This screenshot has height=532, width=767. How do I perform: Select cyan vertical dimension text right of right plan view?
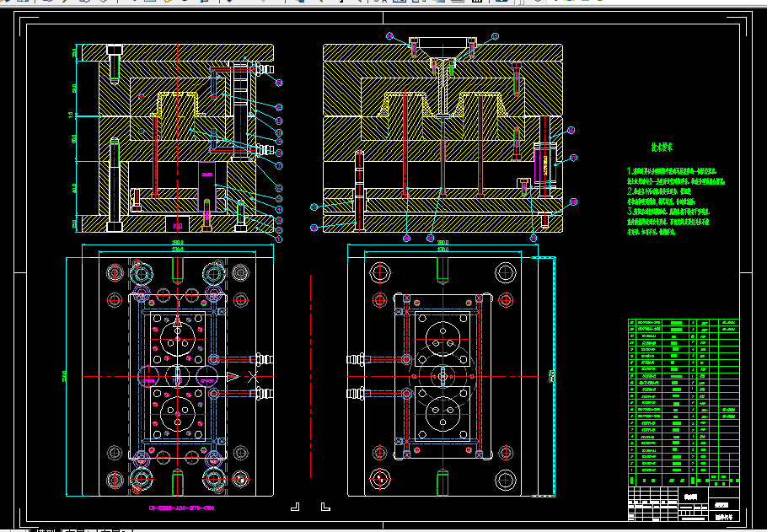pyautogui.click(x=552, y=376)
